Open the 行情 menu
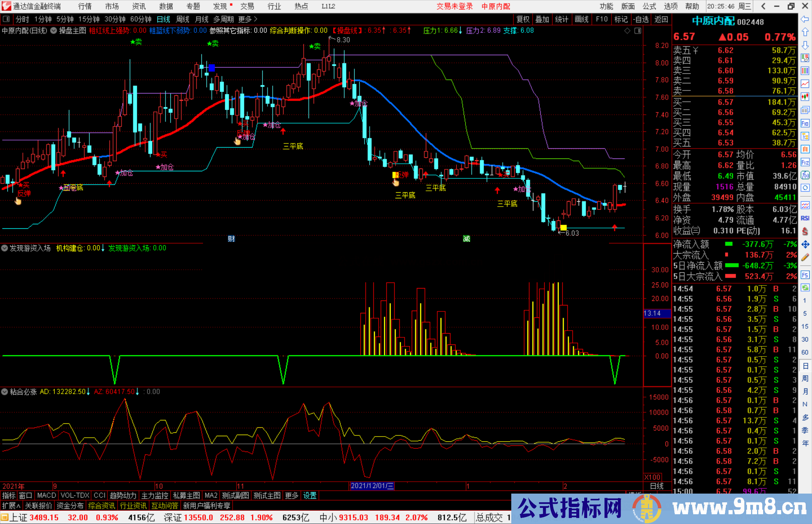 click(85, 6)
